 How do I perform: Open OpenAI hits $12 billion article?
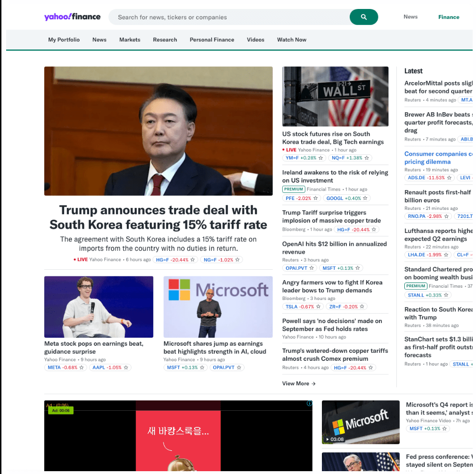click(x=334, y=248)
